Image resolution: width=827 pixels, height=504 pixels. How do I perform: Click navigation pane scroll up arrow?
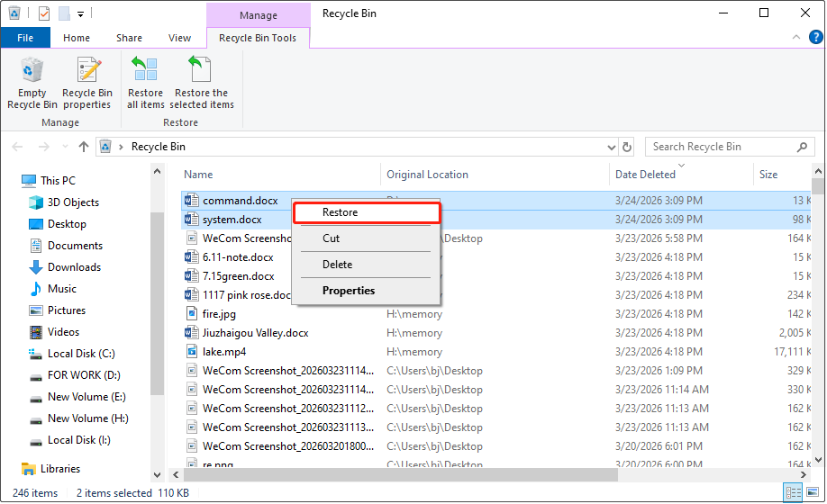157,171
